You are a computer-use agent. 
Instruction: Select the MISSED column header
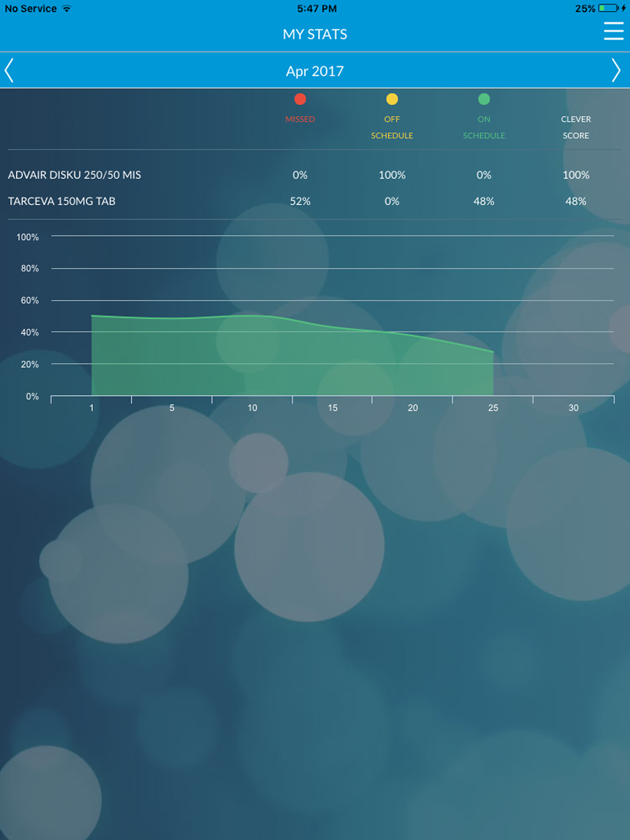coord(300,119)
